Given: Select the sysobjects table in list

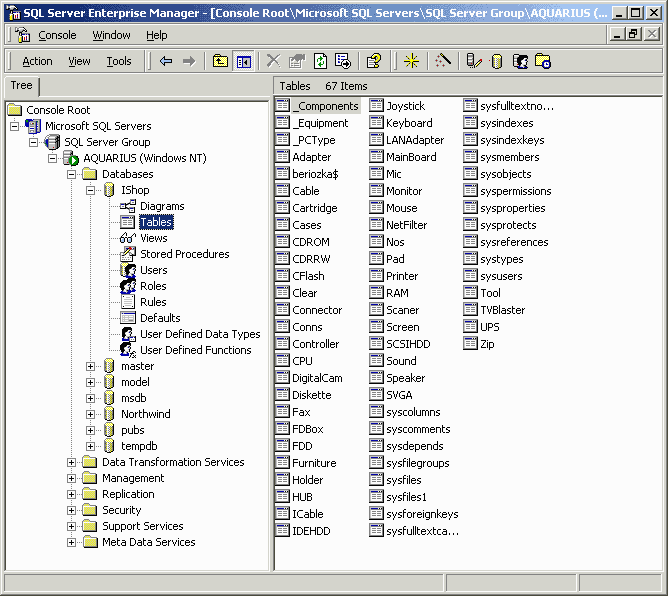Looking at the screenshot, I should click(505, 174).
